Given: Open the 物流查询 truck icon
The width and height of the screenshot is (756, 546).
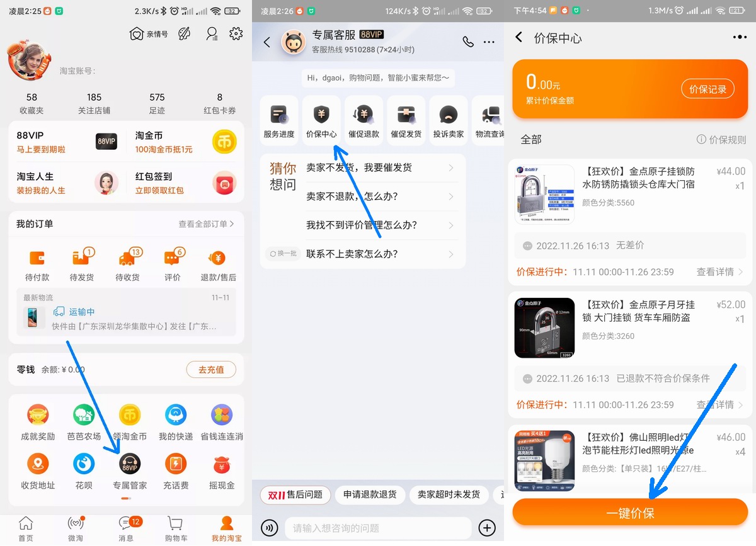Looking at the screenshot, I should tap(490, 120).
